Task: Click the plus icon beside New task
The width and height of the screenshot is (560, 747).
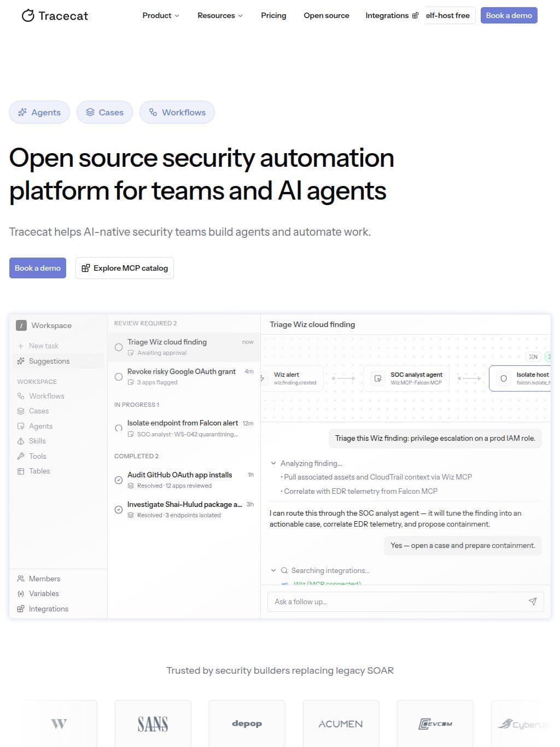Action: pyautogui.click(x=21, y=346)
